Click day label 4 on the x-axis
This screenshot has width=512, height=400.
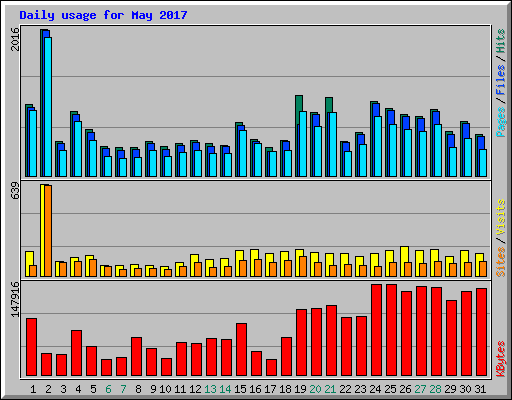[78, 389]
